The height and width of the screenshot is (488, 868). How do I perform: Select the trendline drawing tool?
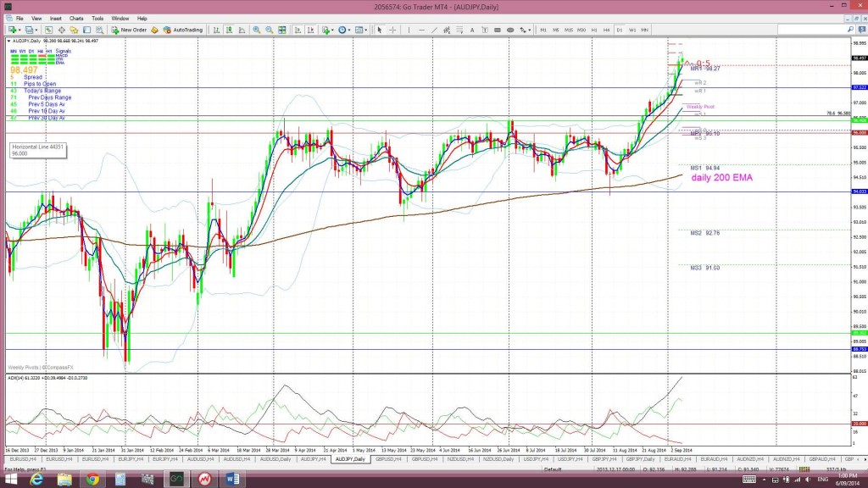click(433, 30)
